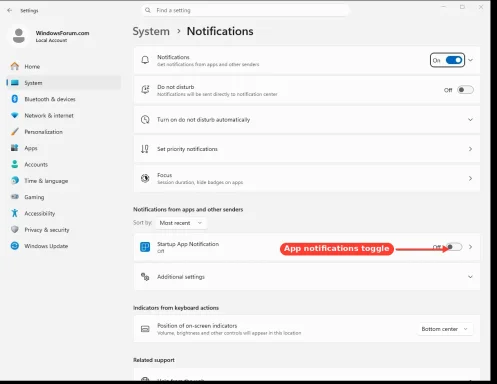Click the back arrow in Settings

click(x=9, y=10)
